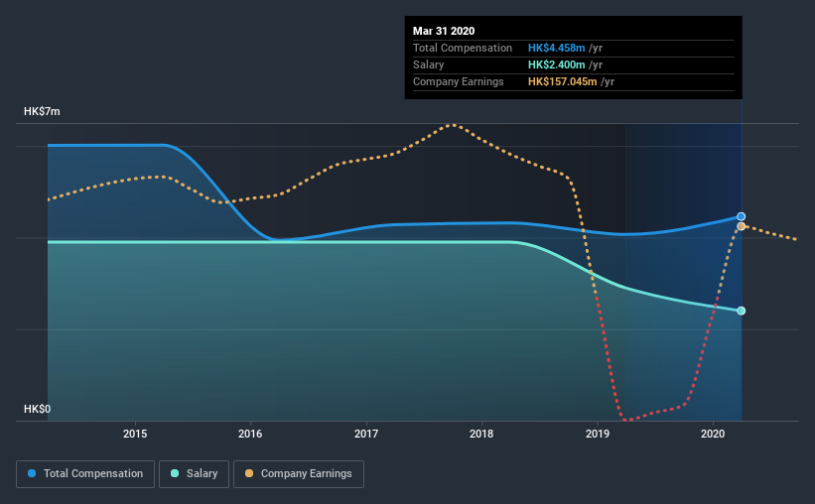
Task: Click the HK$157.045m company earnings value
Action: pos(563,81)
